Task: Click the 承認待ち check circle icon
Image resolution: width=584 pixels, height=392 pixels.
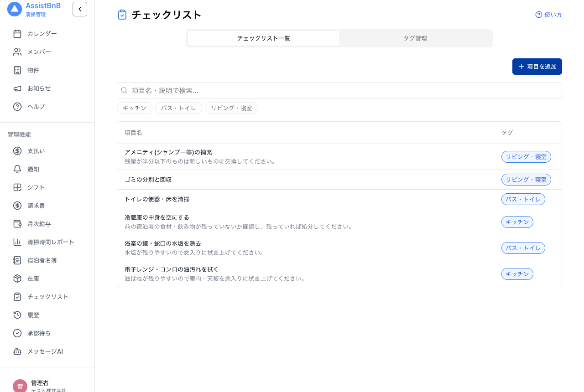Action: pyautogui.click(x=17, y=333)
